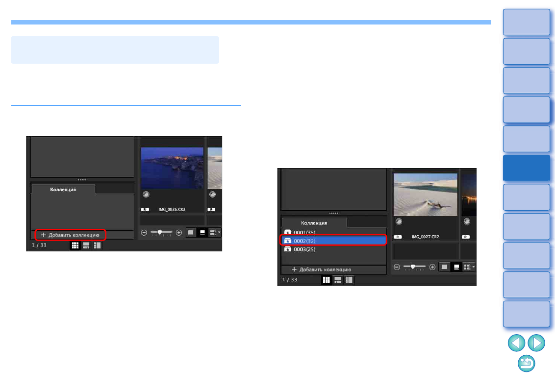Click the IMG_0027.CR2 file name label
Viewport: 555px width, 392px height.
426,237
